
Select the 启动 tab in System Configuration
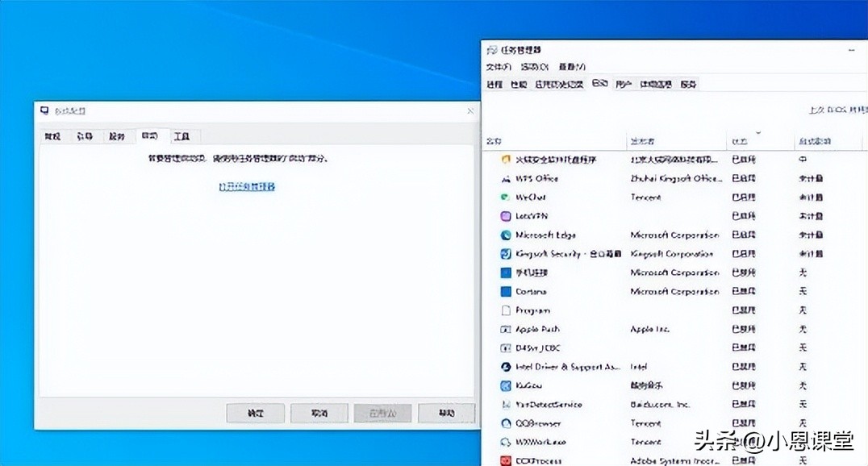pos(149,135)
